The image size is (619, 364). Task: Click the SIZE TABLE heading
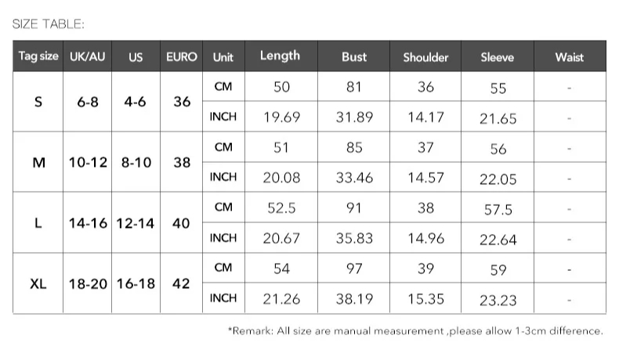(x=48, y=24)
